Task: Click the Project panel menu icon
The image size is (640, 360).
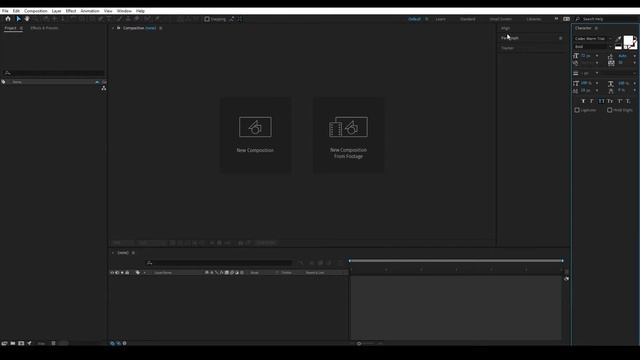Action: point(21,28)
